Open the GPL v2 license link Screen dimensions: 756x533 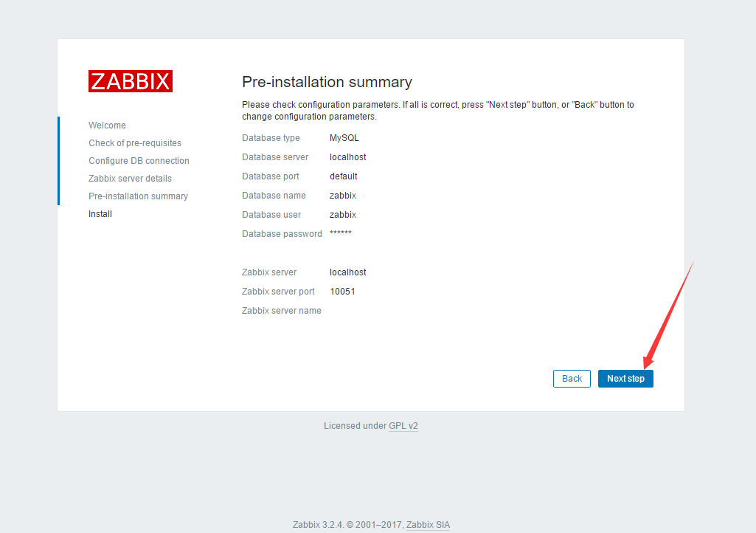point(403,426)
